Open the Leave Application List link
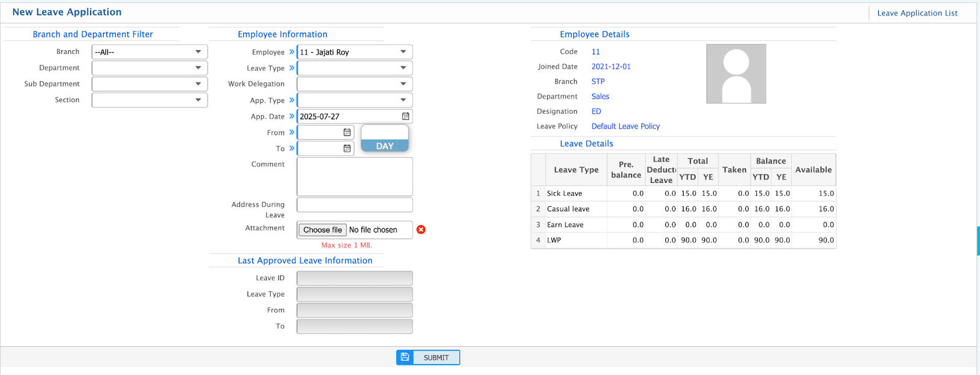Screen dimensions: 980x375 [x=917, y=13]
